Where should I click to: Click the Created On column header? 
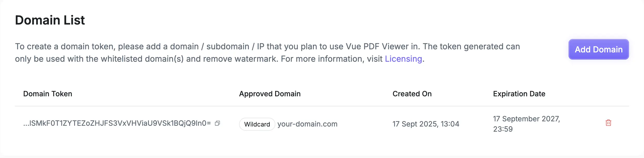tap(412, 94)
